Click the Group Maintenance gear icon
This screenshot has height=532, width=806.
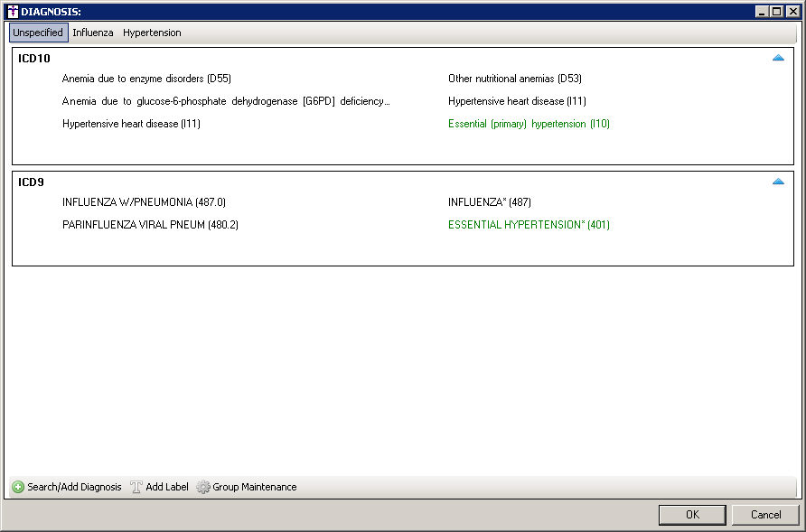(203, 487)
